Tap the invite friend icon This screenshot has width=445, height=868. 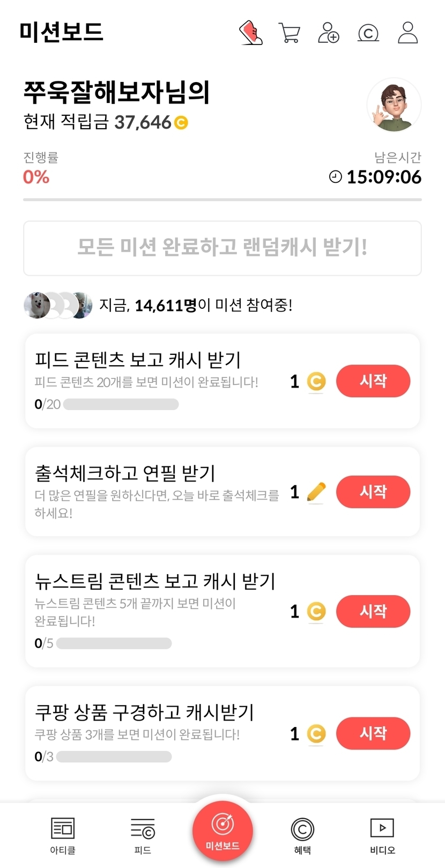329,33
